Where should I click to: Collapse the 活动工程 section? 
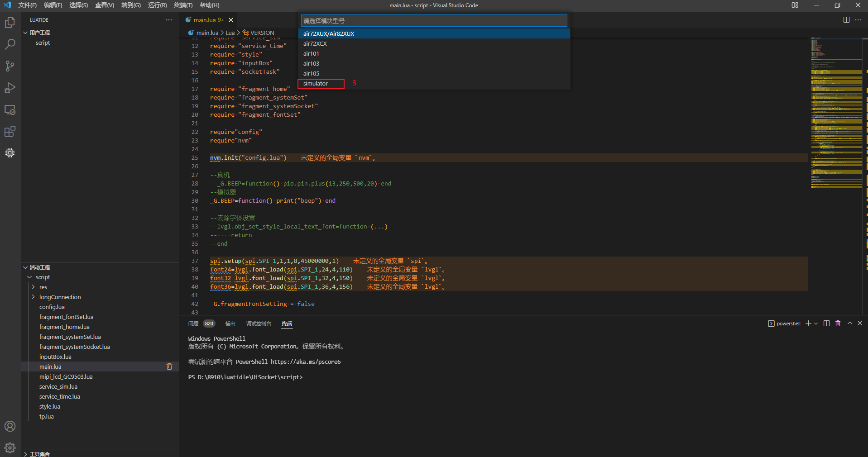tap(100, 267)
